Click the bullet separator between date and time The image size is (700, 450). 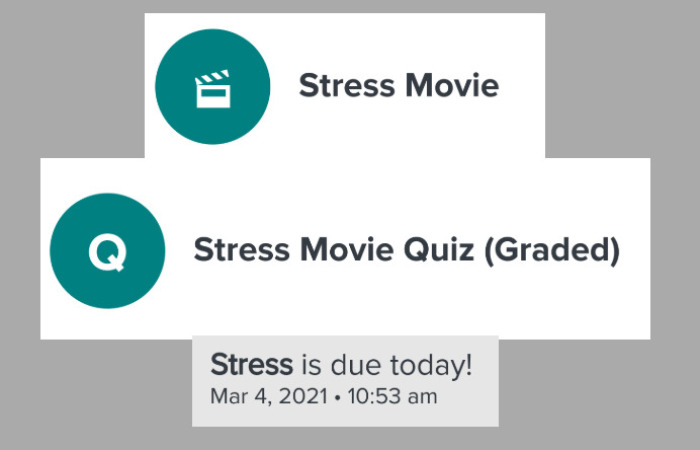click(x=338, y=398)
